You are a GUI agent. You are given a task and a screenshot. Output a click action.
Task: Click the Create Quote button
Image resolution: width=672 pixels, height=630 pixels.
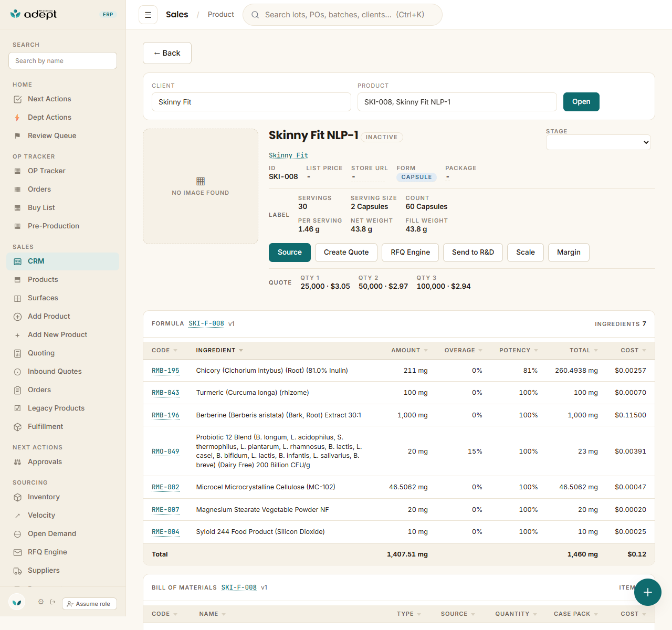[346, 253]
